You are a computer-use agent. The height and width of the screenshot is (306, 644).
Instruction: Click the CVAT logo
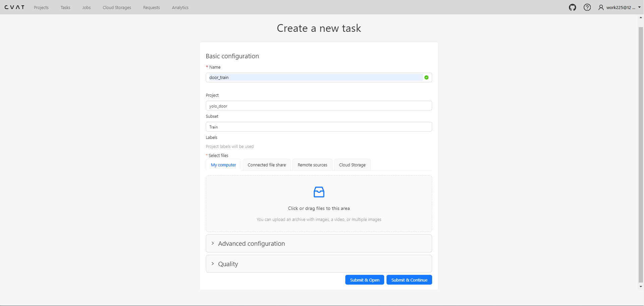[x=14, y=7]
